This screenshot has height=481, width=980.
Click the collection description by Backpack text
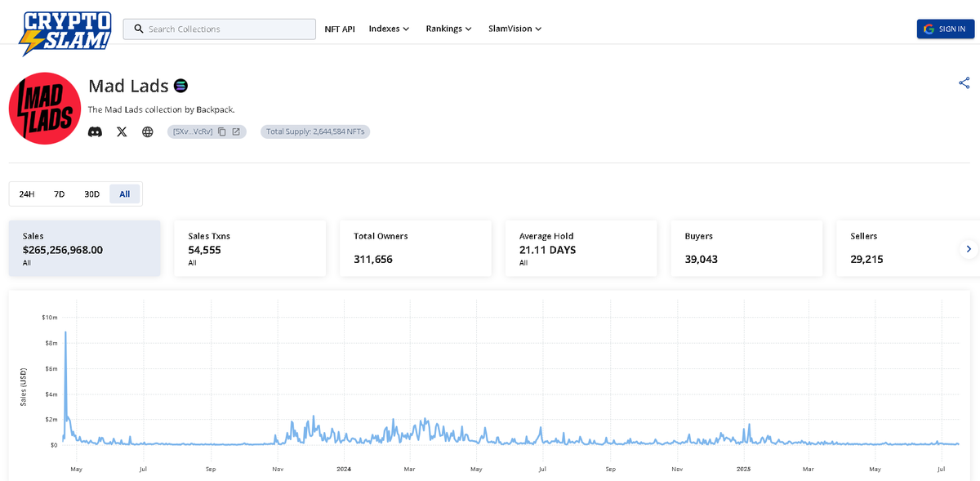161,109
